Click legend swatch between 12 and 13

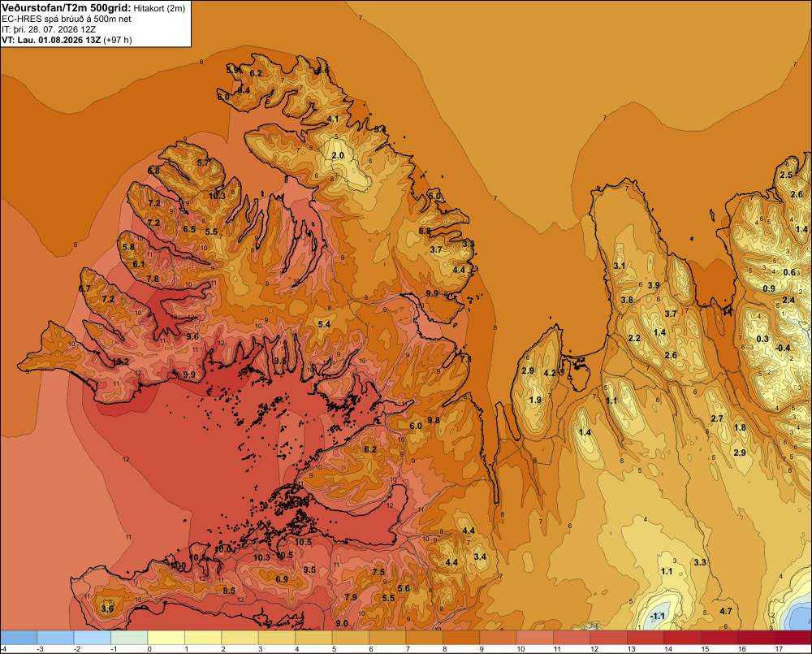[610, 638]
